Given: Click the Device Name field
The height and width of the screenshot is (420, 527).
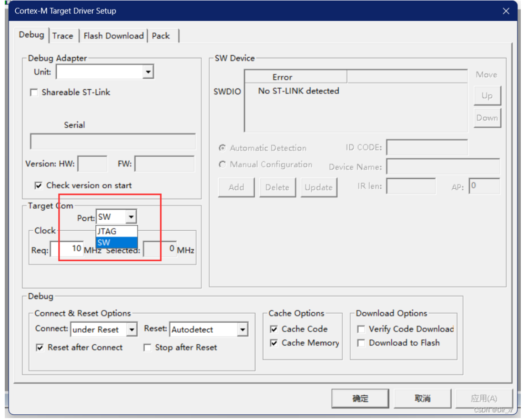Looking at the screenshot, I should coord(443,166).
